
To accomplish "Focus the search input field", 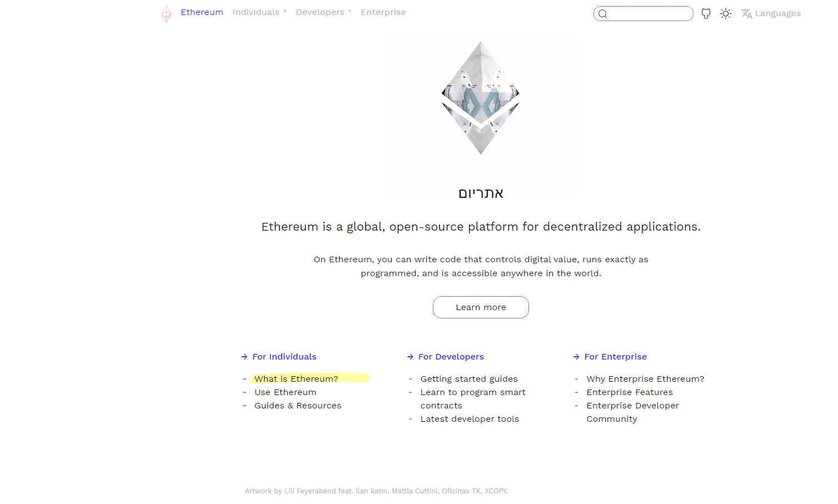I will tap(644, 13).
